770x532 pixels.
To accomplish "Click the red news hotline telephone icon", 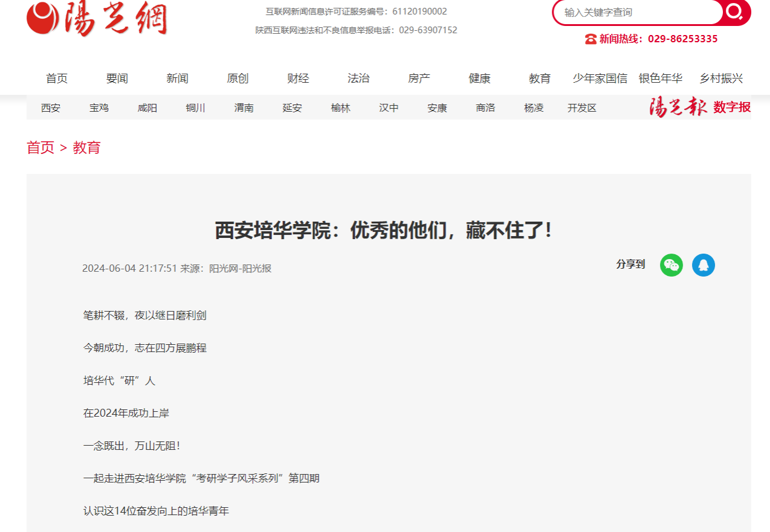I will point(590,39).
